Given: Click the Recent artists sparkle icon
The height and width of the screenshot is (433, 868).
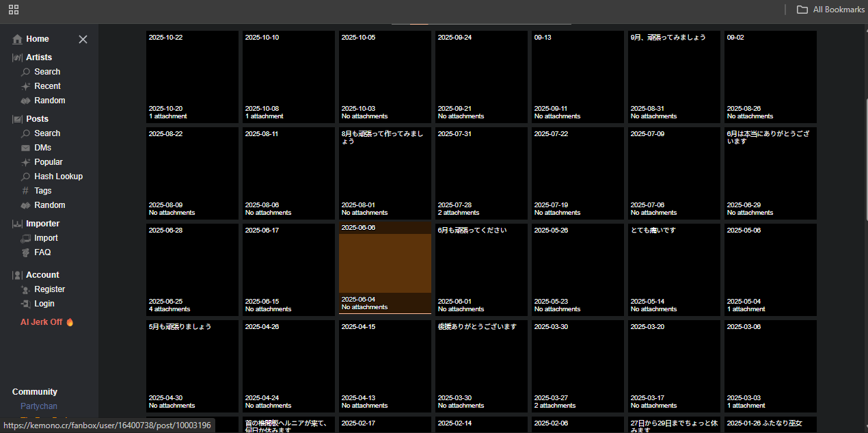Looking at the screenshot, I should click(x=26, y=86).
